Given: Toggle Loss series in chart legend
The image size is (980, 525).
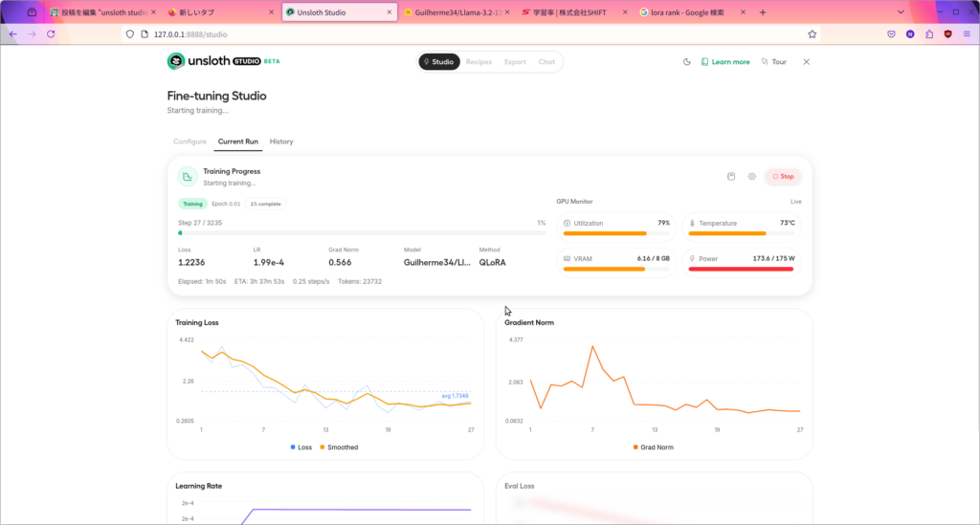Looking at the screenshot, I should click(301, 447).
